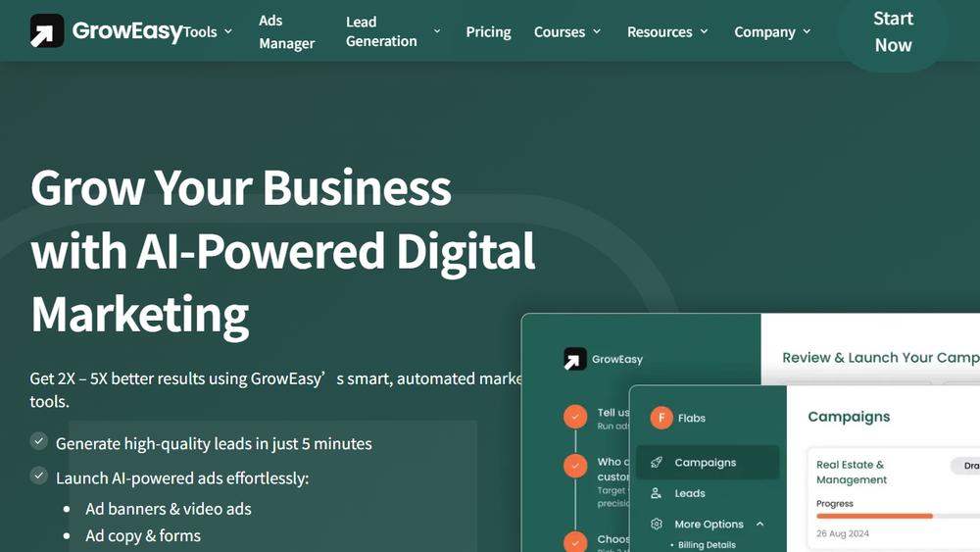
Task: Open the Courses menu item
Action: coord(560,32)
